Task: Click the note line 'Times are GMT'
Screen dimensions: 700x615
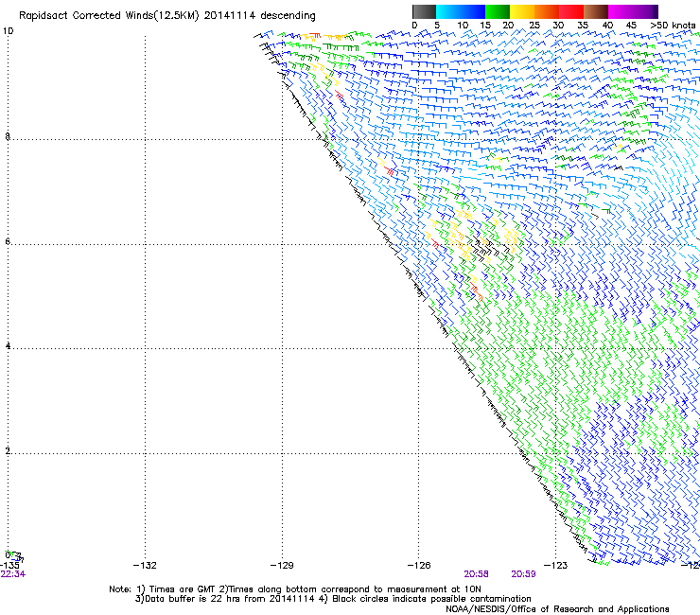Action: 182,589
